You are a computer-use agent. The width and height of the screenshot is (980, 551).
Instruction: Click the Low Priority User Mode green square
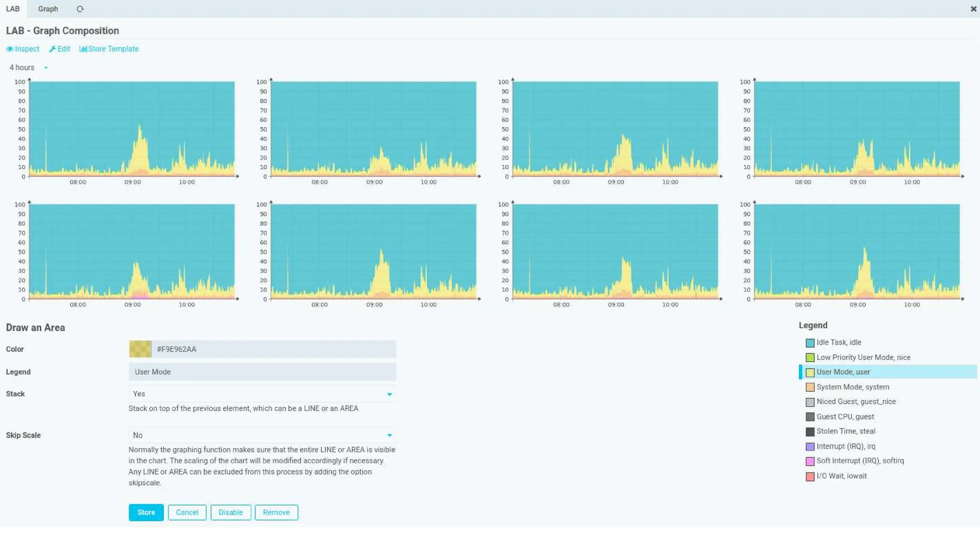(810, 358)
